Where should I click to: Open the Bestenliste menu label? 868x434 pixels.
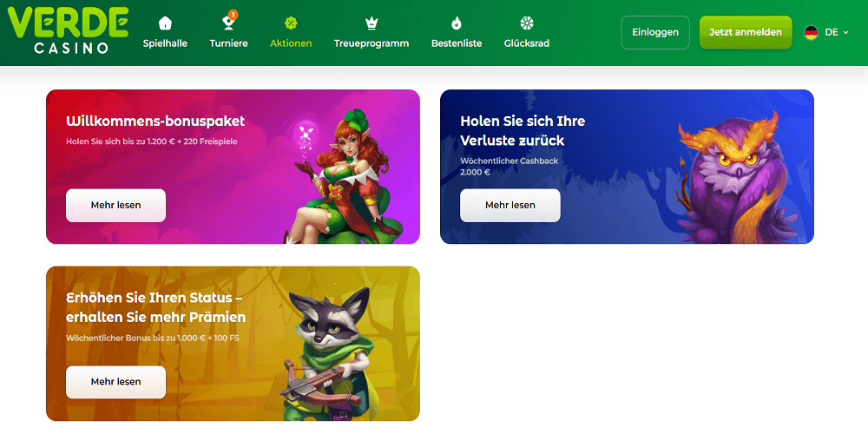click(x=457, y=43)
